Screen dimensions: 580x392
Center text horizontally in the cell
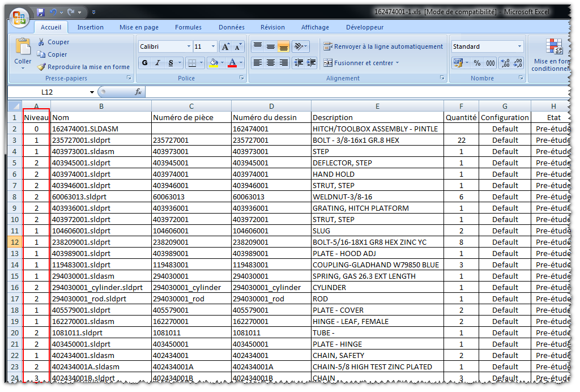271,63
